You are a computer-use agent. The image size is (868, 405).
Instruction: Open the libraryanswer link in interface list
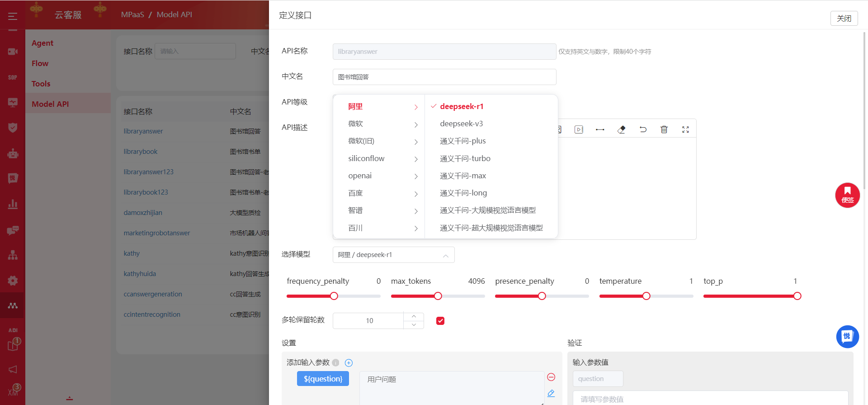pos(143,131)
